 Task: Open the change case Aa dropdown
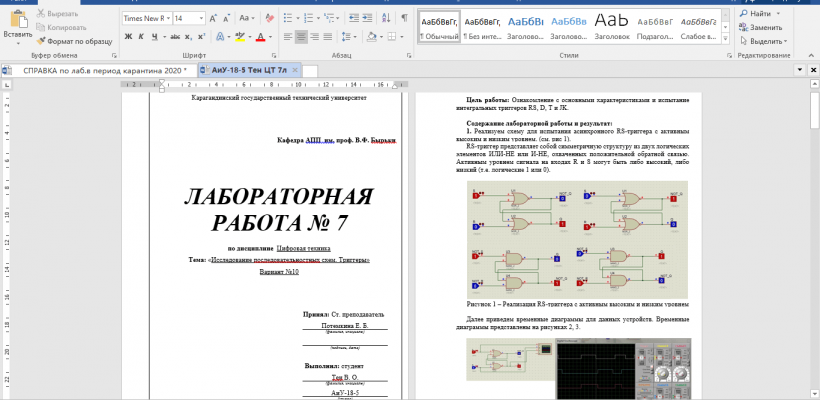pyautogui.click(x=246, y=18)
